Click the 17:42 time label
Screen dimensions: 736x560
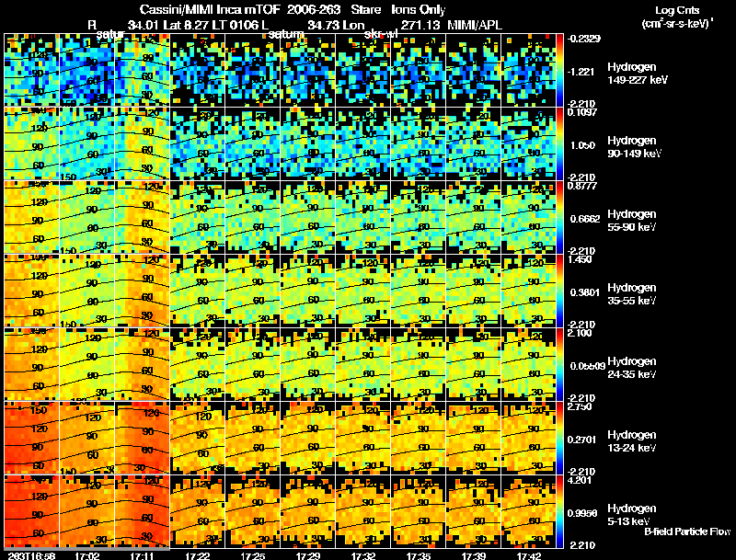pos(529,555)
